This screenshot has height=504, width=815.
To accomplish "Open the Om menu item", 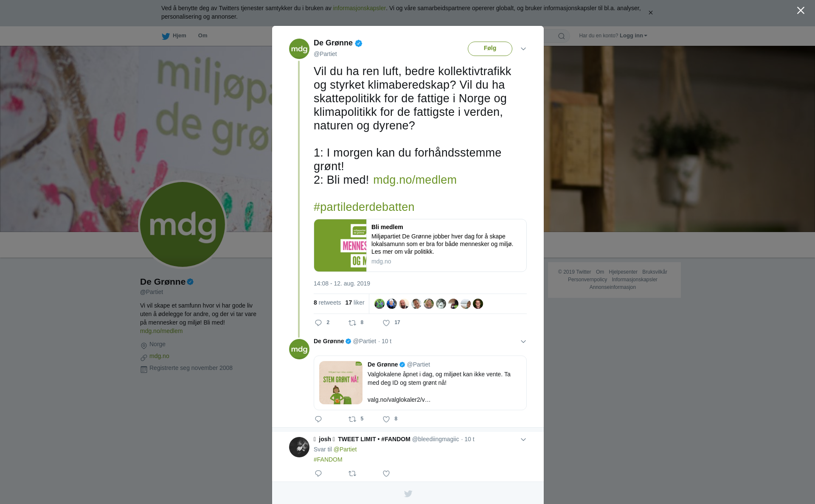I will click(x=202, y=36).
